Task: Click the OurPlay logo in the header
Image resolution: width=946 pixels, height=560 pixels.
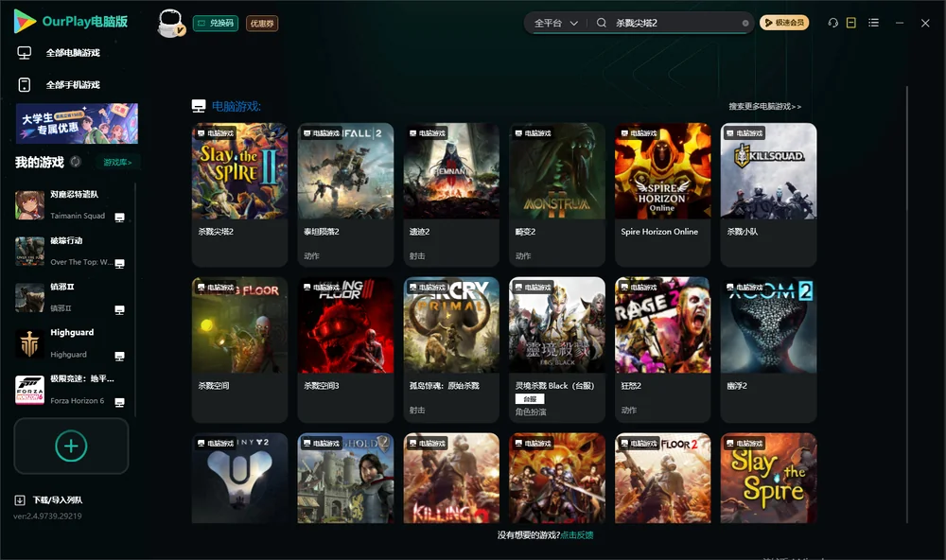Action: pyautogui.click(x=71, y=22)
